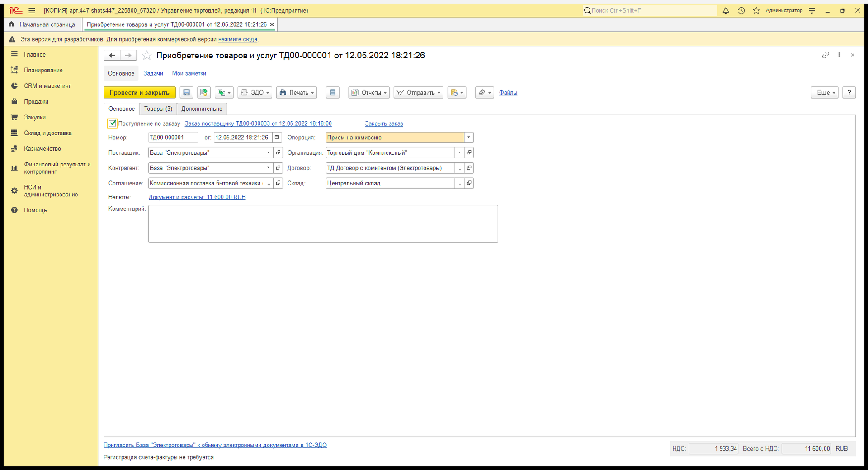Click the Еще button
Viewport: 868px width, 470px height.
(x=825, y=92)
